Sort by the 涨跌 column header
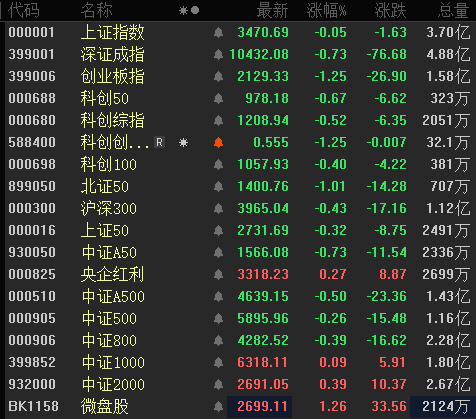This screenshot has height=419, width=476. tap(390, 10)
